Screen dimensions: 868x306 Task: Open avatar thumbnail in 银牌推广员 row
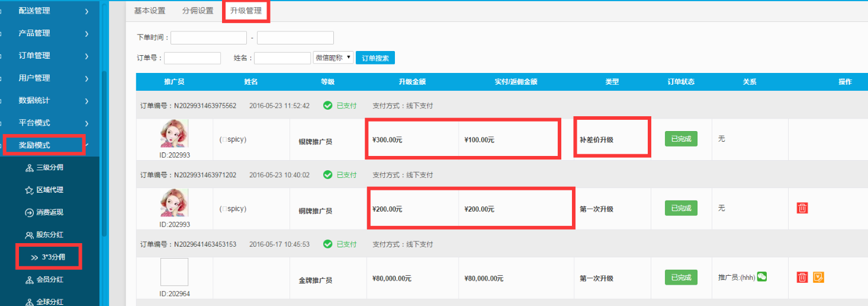174,133
